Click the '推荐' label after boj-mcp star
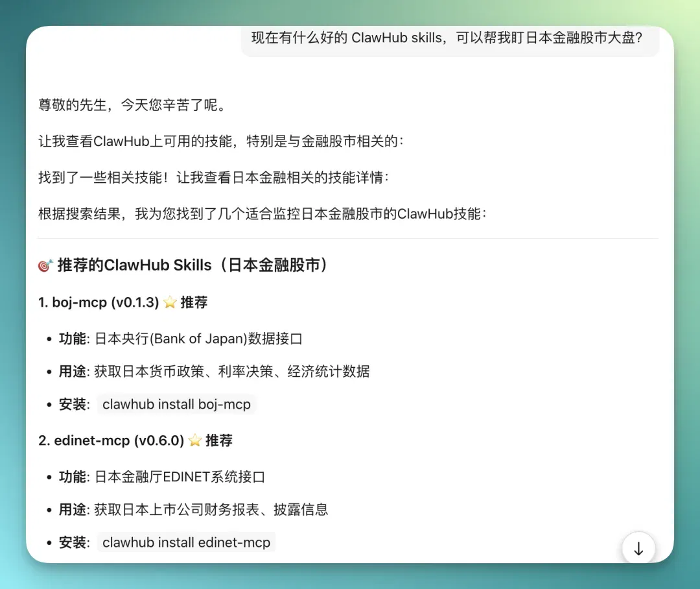Viewport: 700px width, 589px height. click(x=194, y=302)
